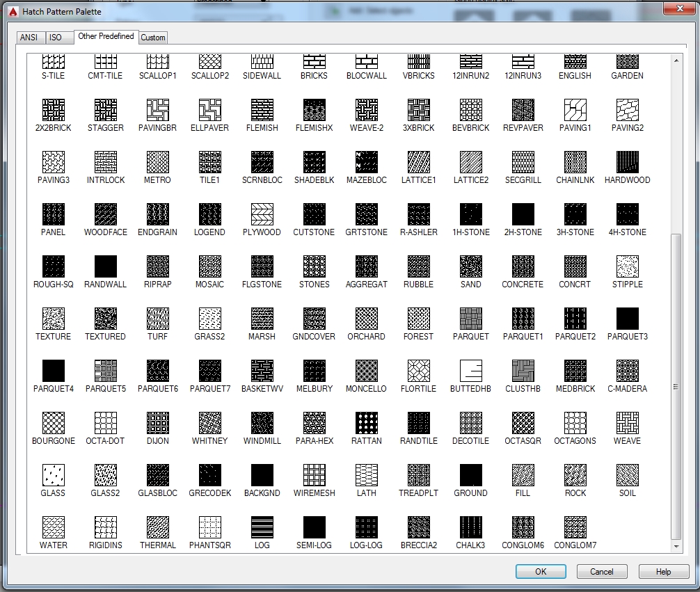The image size is (700, 592).
Task: Select the INTRLOCK pattern swatch
Action: pyautogui.click(x=105, y=162)
